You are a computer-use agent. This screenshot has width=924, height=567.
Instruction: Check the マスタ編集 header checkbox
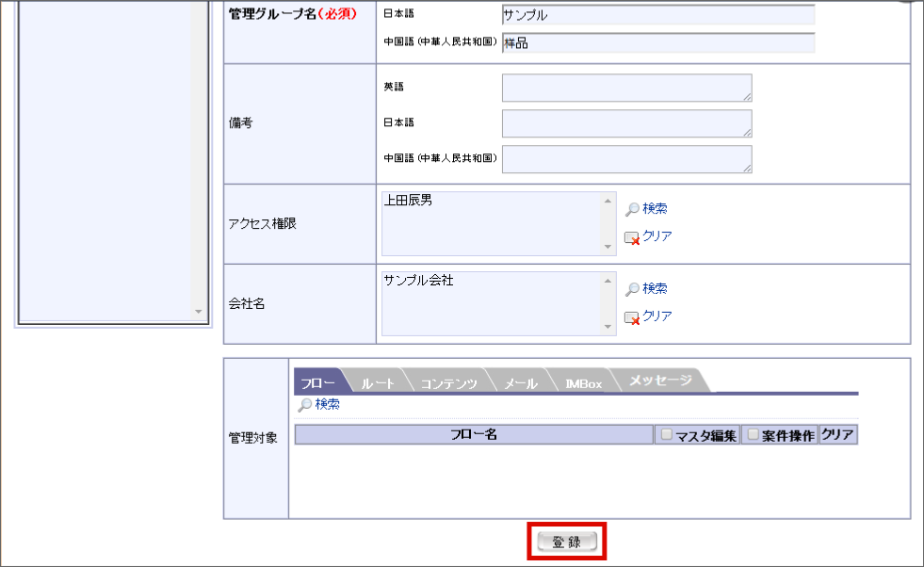667,434
